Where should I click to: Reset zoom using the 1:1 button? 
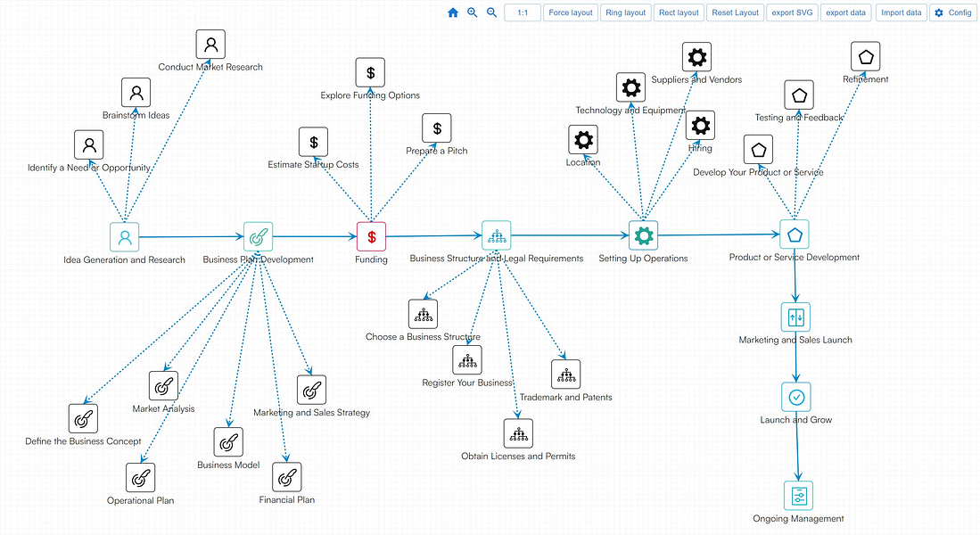(522, 12)
